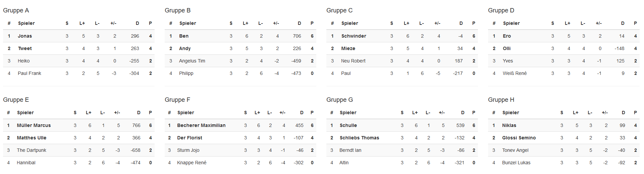Click the D column header in Gruppe G

click(x=462, y=113)
